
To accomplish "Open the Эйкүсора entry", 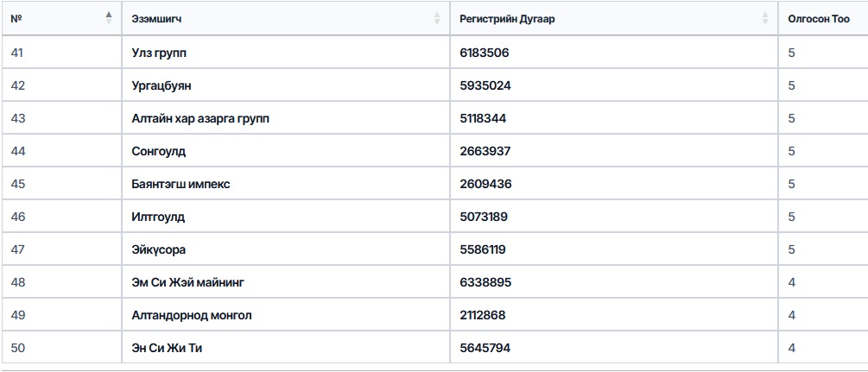I will [159, 249].
